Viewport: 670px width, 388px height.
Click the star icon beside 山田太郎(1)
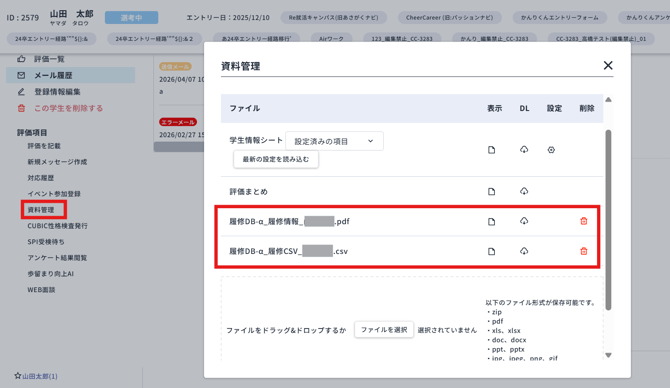click(18, 376)
